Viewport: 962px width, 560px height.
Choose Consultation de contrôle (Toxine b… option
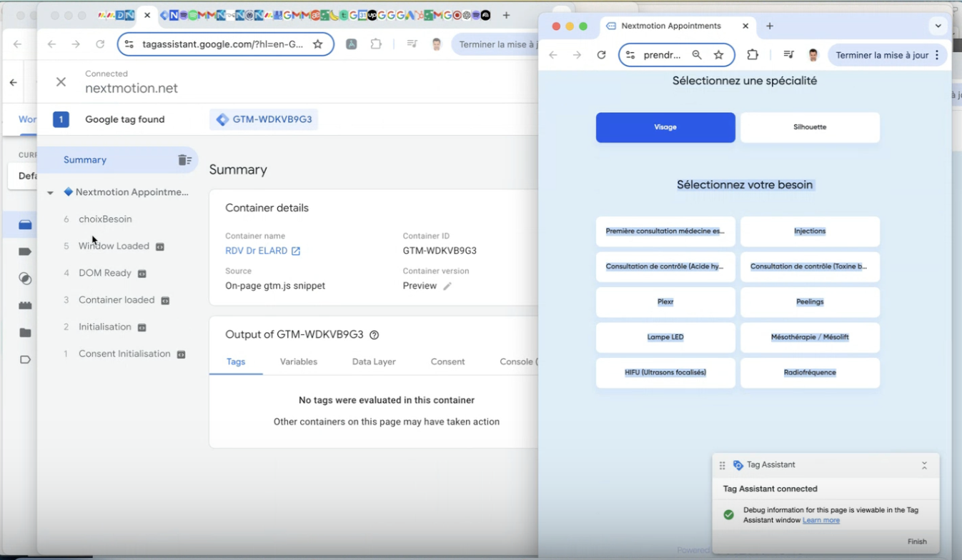point(810,266)
